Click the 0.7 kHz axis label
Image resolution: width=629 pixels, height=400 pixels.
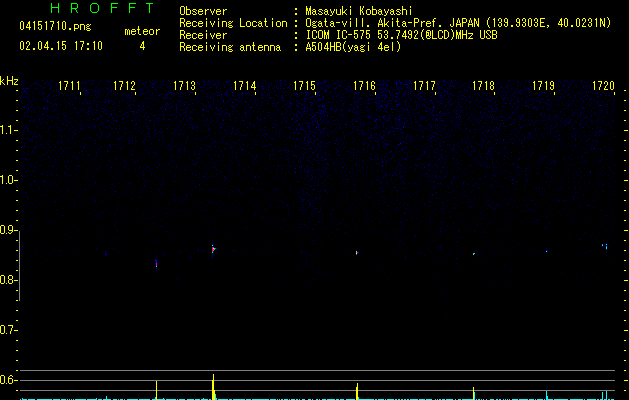click(x=8, y=330)
